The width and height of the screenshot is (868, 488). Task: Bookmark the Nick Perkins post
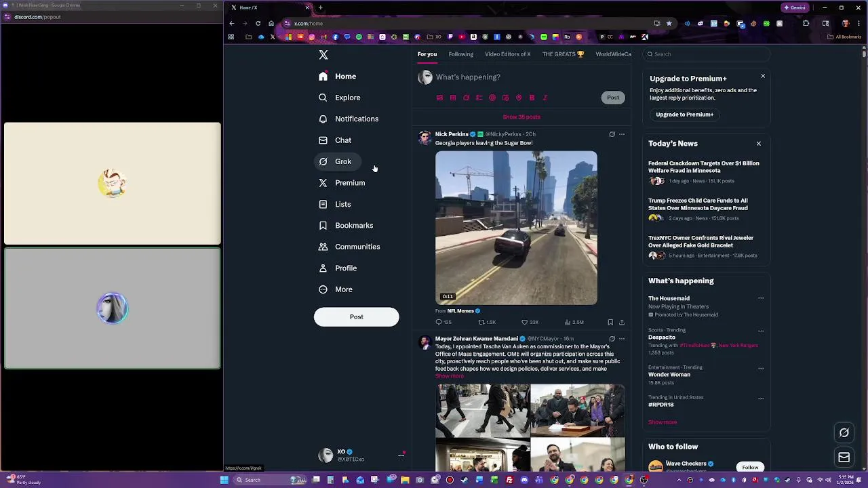(x=610, y=323)
